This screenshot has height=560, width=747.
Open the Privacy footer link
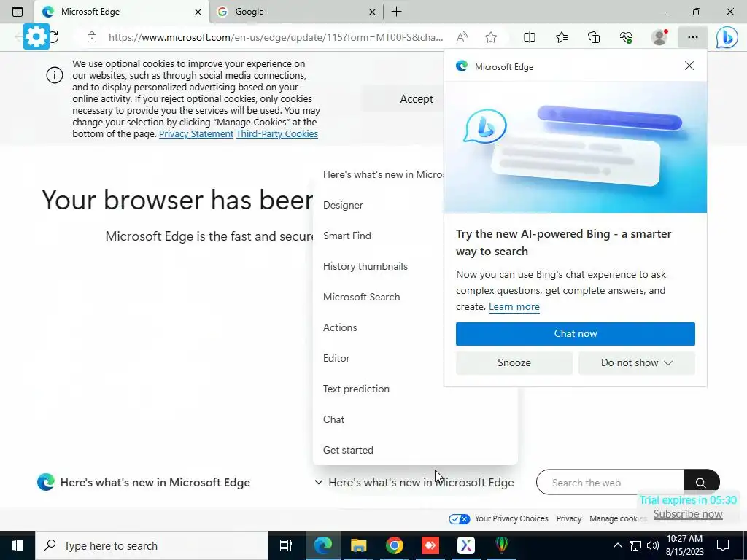569,518
